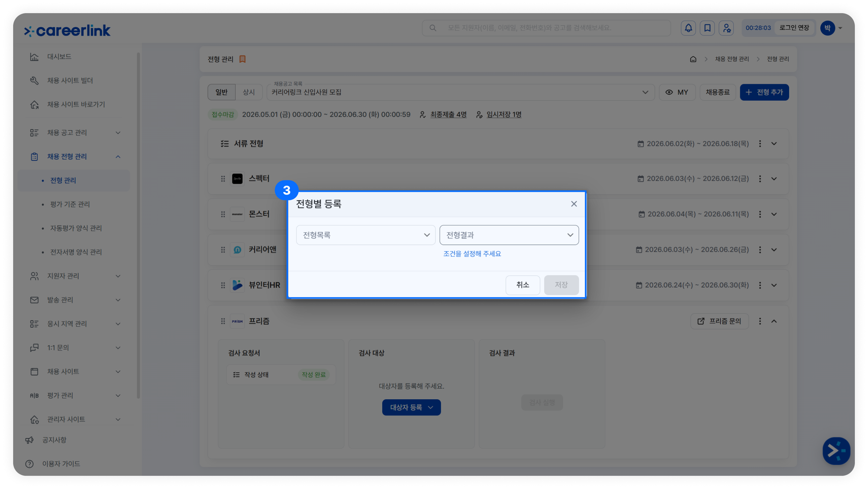Open the careerlink chat widget button
The height and width of the screenshot is (489, 868).
(836, 451)
